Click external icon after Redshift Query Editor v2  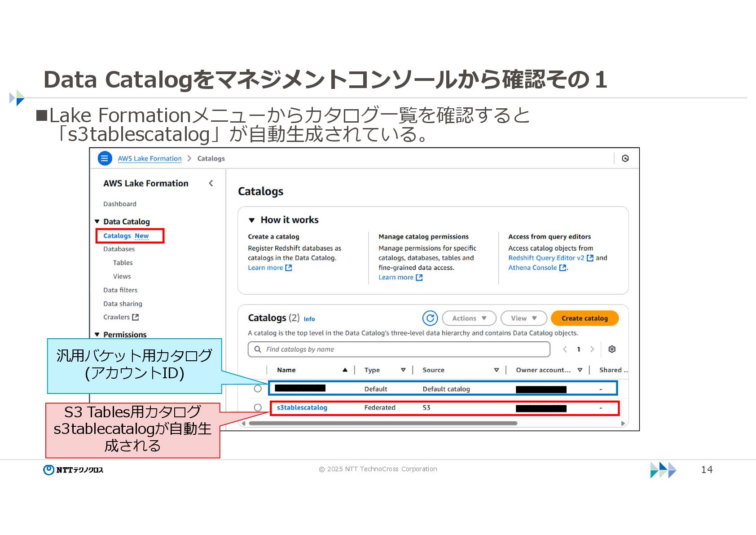590,258
